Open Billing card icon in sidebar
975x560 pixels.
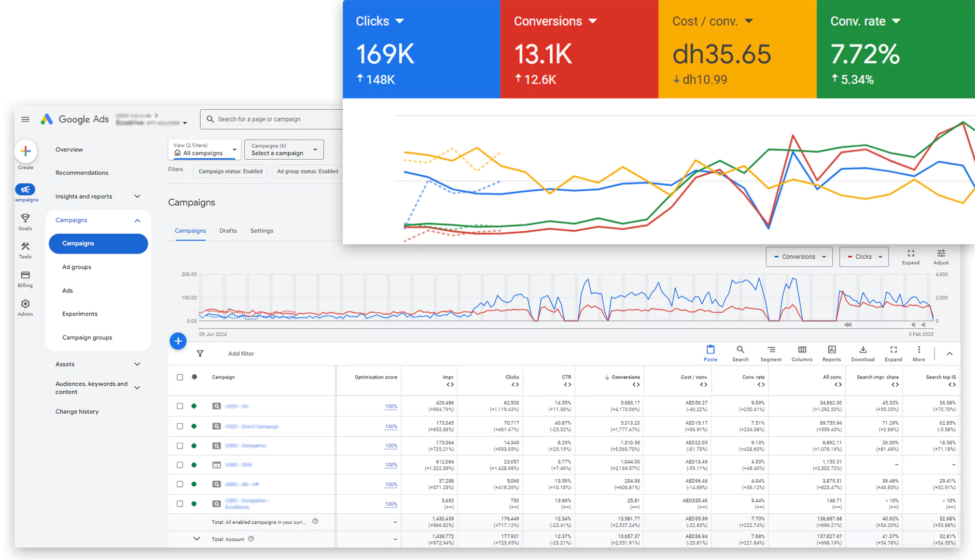point(25,275)
